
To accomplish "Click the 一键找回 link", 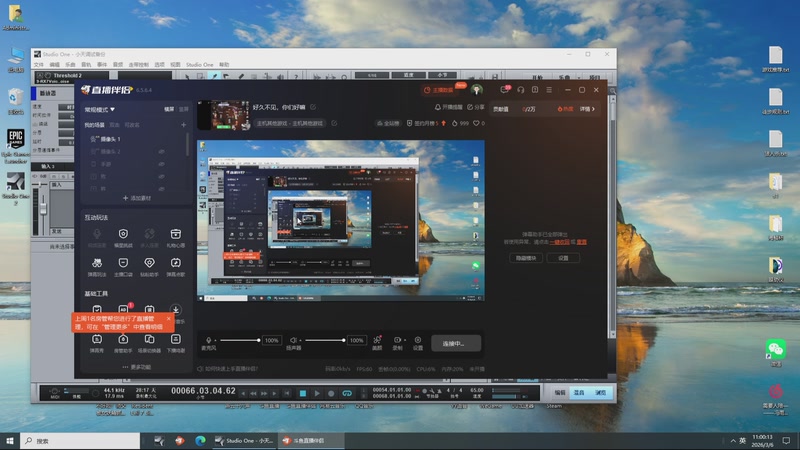I will (559, 242).
